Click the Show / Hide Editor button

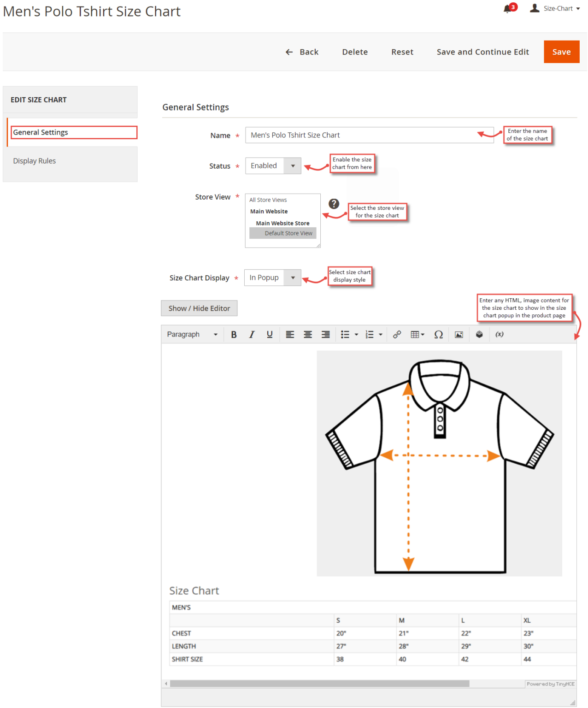pos(199,308)
